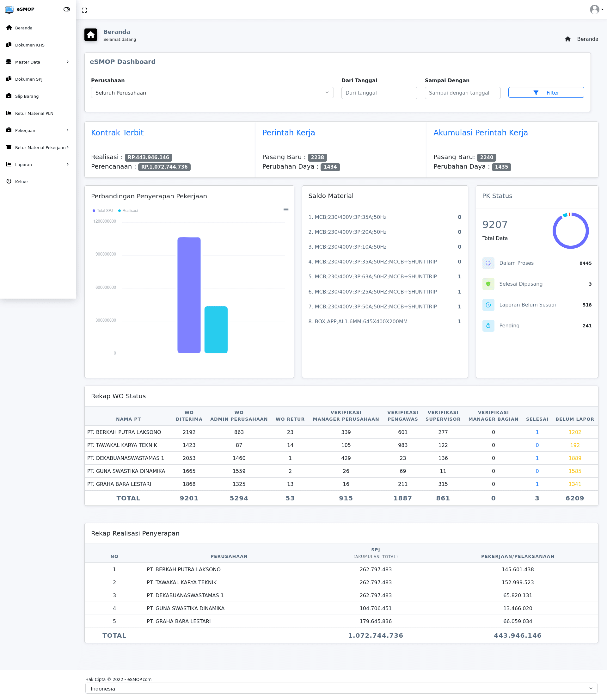This screenshot has height=700, width=607.
Task: Click Belum Lapor value 1341
Action: coord(574,484)
